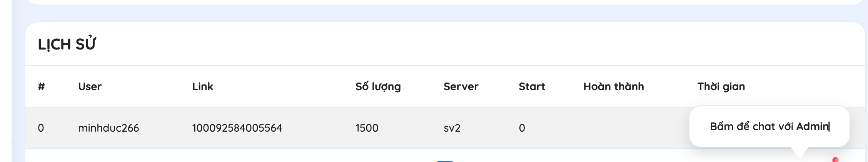Click the sv2 server cell

coord(452,128)
